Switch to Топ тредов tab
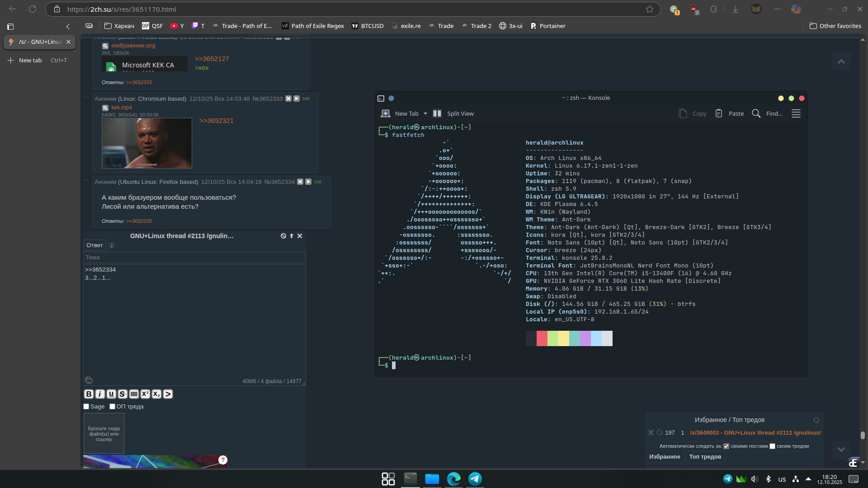This screenshot has height=488, width=868. [705, 457]
